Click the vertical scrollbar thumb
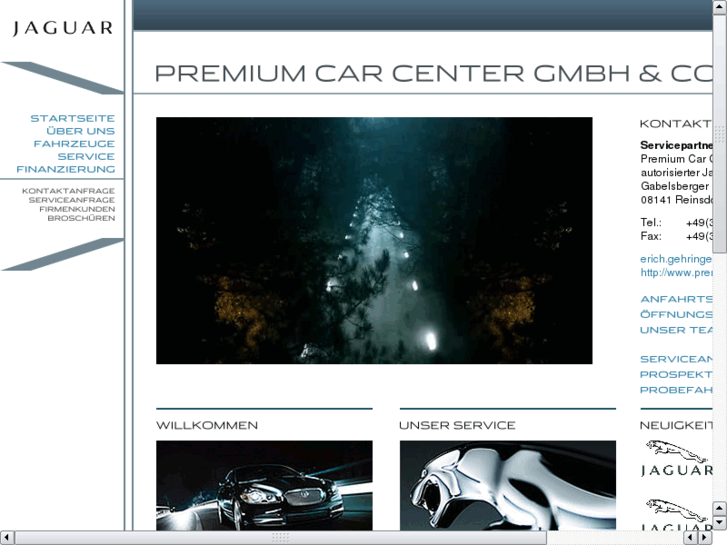727x545 pixels. coord(719,134)
